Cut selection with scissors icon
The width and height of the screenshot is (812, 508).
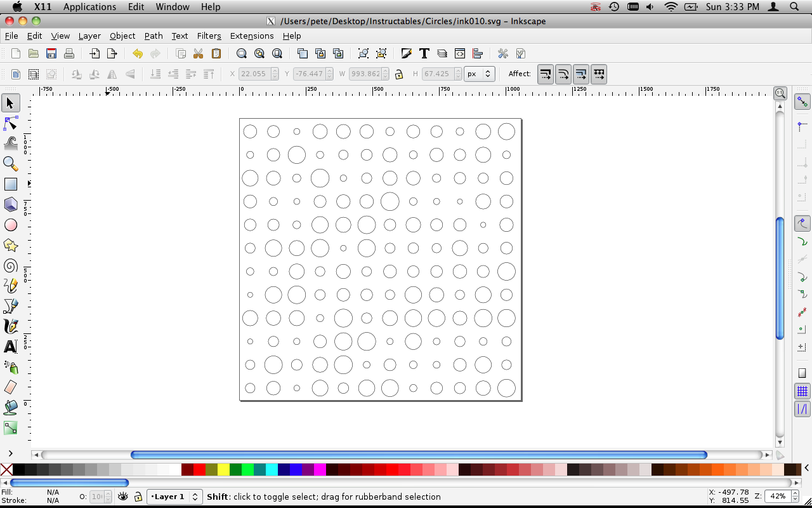click(x=199, y=53)
